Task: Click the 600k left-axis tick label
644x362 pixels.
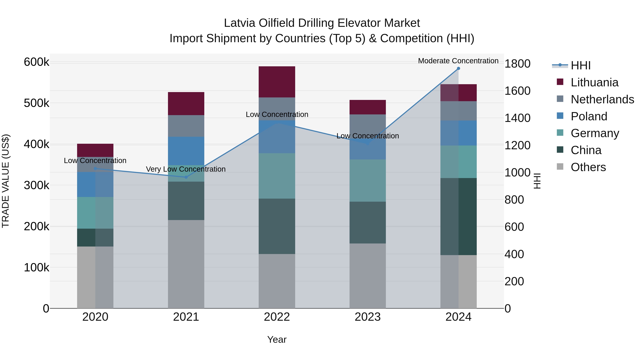Action: coord(36,62)
